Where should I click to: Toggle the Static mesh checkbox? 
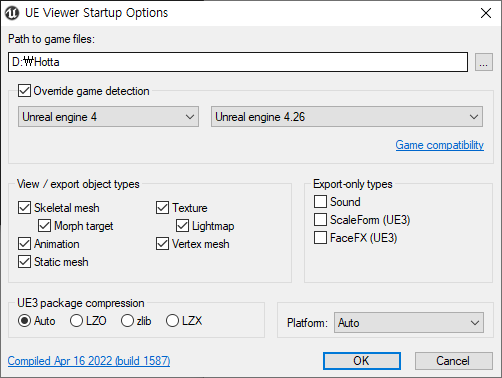point(24,262)
